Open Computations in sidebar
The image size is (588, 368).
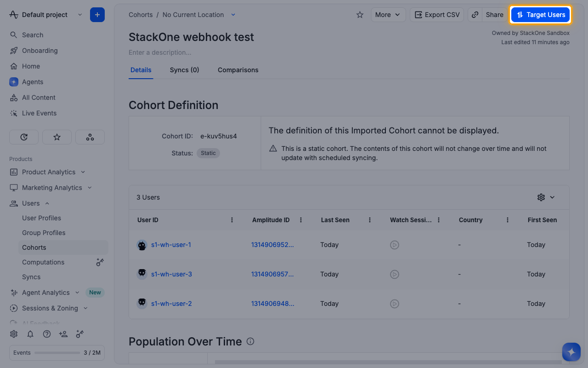43,262
